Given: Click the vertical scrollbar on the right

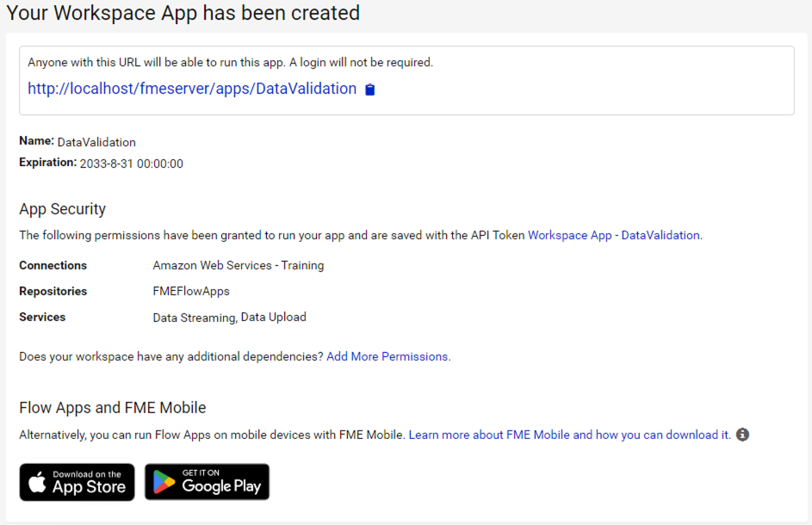Looking at the screenshot, I should coord(807,258).
